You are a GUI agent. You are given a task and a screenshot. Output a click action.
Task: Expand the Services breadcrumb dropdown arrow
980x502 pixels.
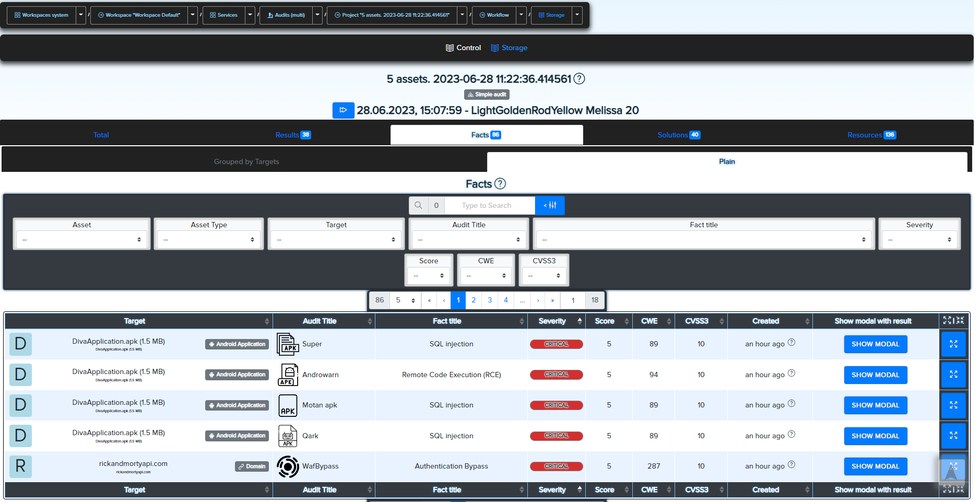tap(250, 15)
